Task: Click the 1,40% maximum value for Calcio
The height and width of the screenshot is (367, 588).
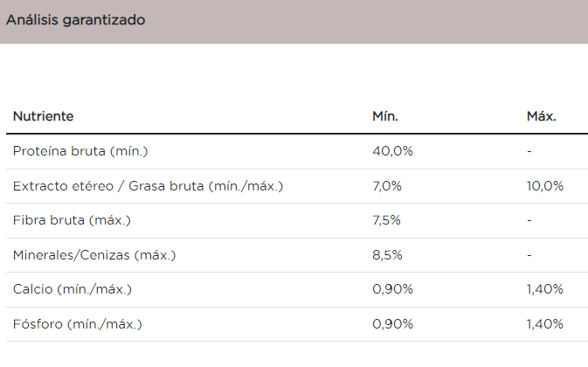Action: 545,289
